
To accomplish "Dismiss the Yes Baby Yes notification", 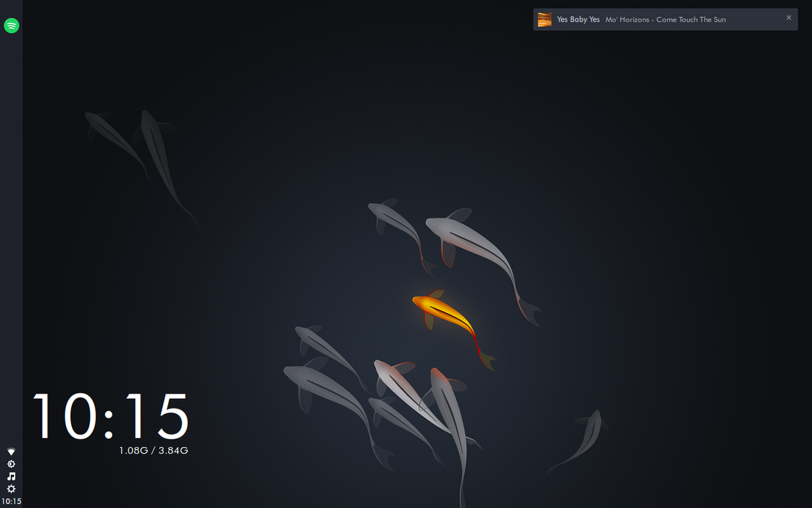I will (789, 18).
